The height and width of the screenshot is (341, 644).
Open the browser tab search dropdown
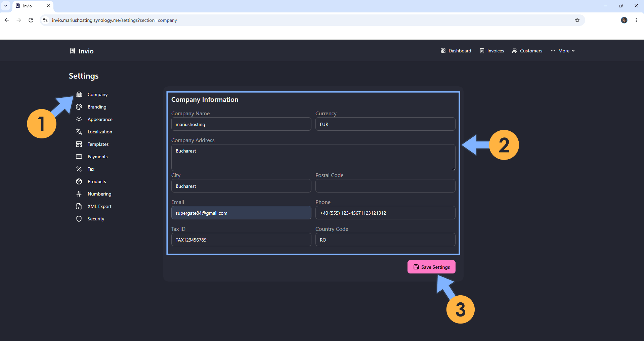coord(6,6)
